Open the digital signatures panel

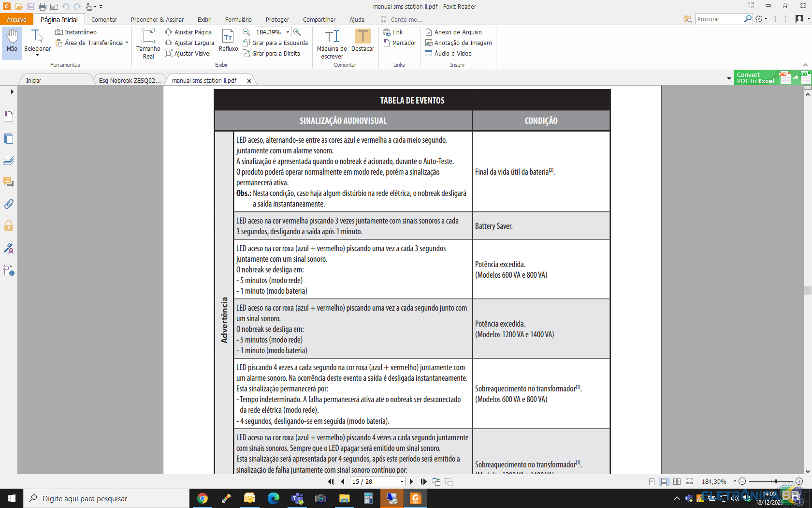click(x=9, y=248)
